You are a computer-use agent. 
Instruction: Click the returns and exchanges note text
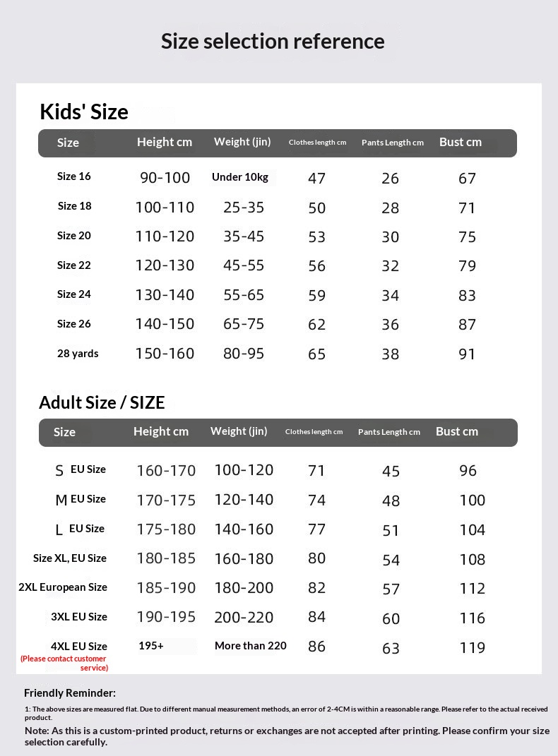tap(283, 736)
